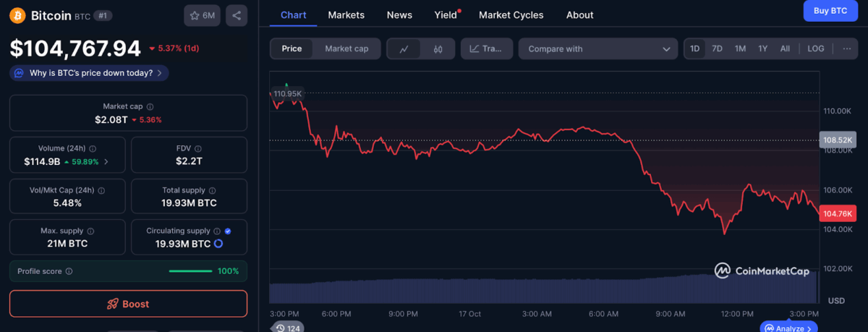The width and height of the screenshot is (868, 332).
Task: Open the Compare with dropdown
Action: point(597,49)
